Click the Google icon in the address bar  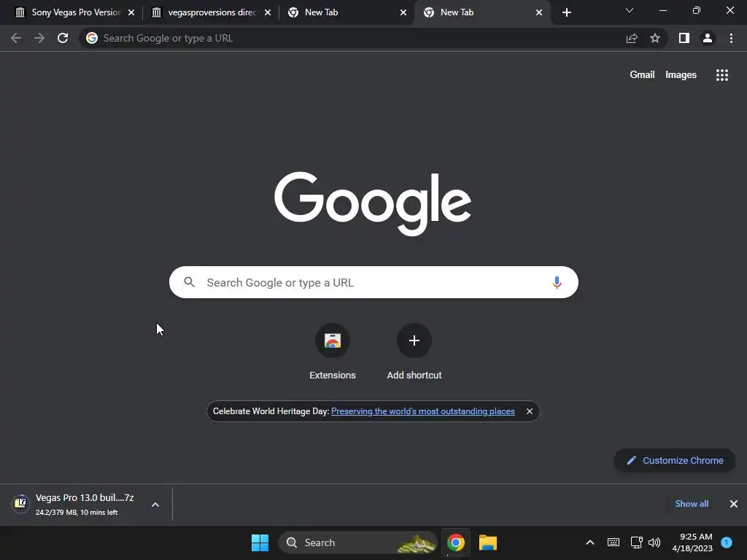coord(92,38)
